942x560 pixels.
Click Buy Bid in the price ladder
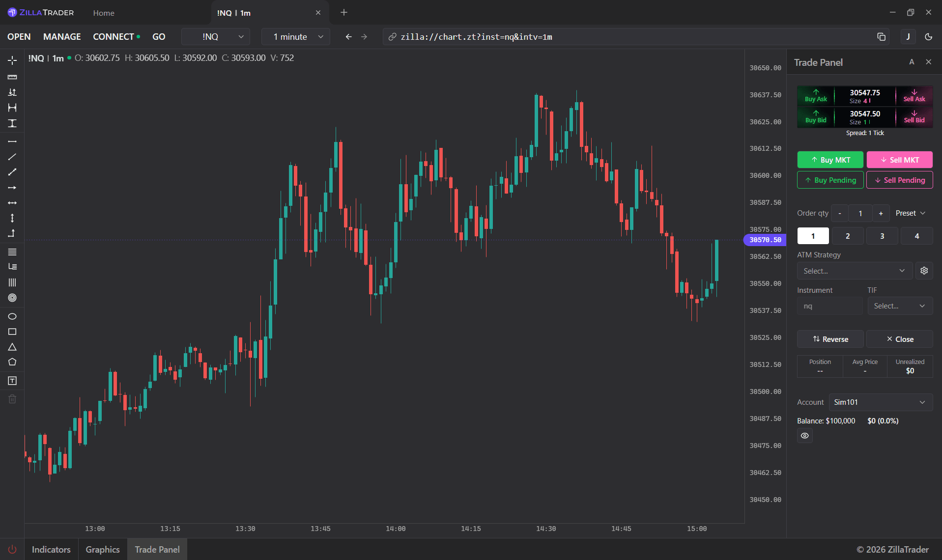[x=816, y=117]
